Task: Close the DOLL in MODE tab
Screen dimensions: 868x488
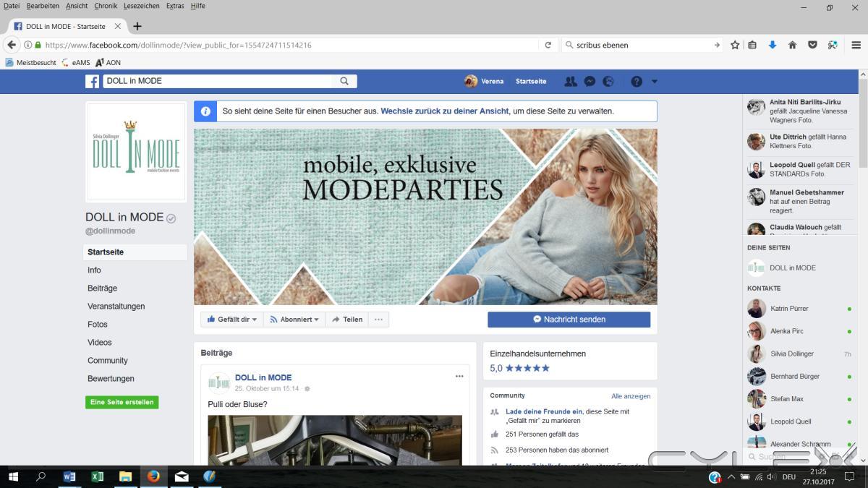Action: [118, 26]
